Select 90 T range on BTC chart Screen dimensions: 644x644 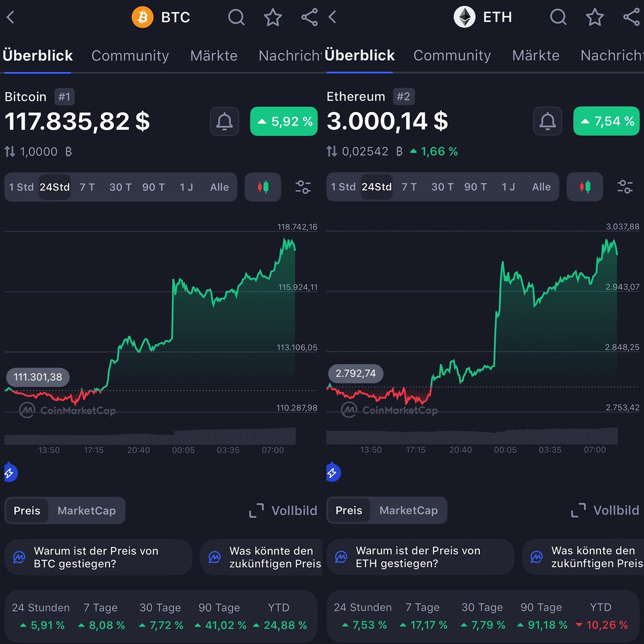(153, 187)
